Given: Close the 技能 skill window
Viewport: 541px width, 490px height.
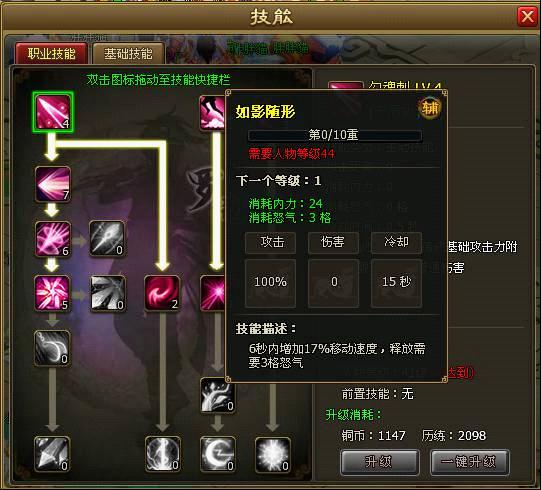Looking at the screenshot, I should click(527, 16).
